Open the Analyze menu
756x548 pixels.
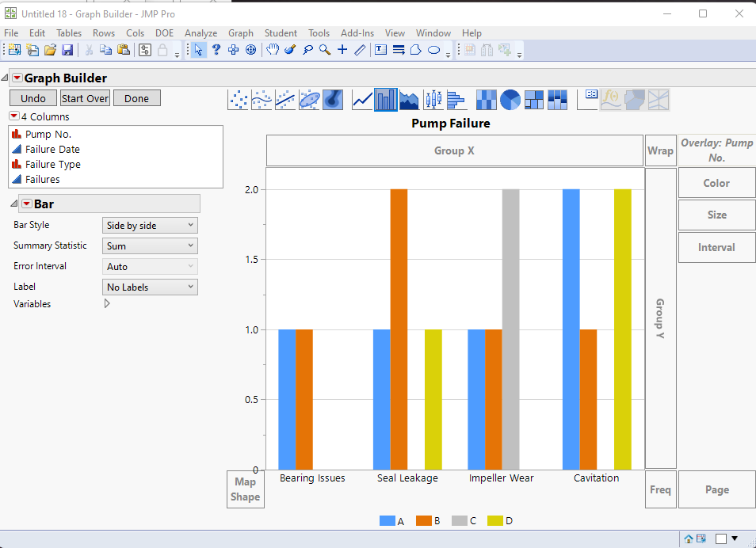tap(200, 32)
